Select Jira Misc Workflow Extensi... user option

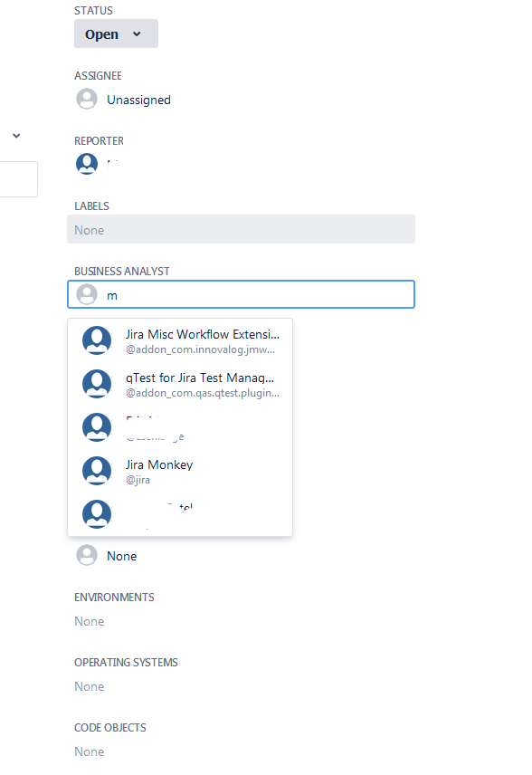[x=180, y=340]
